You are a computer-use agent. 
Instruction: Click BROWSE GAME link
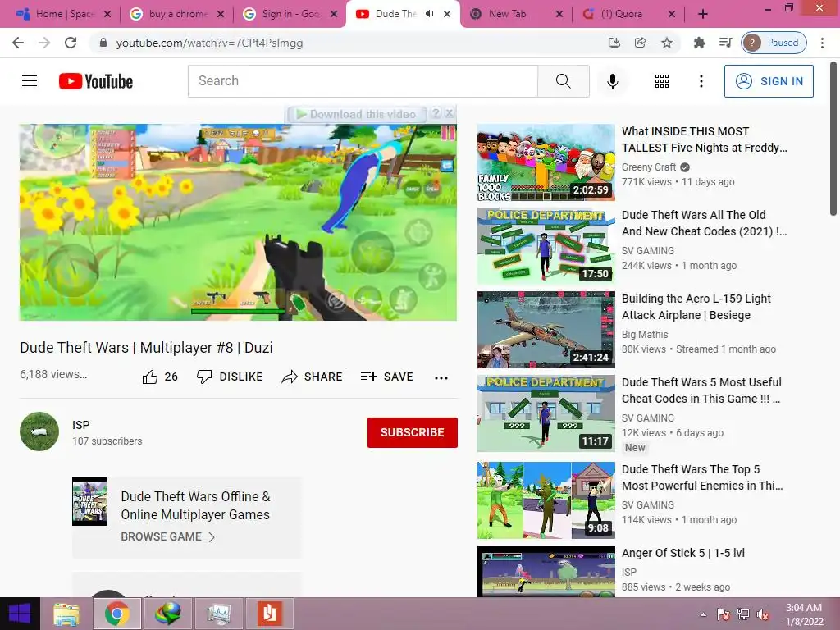tap(167, 536)
